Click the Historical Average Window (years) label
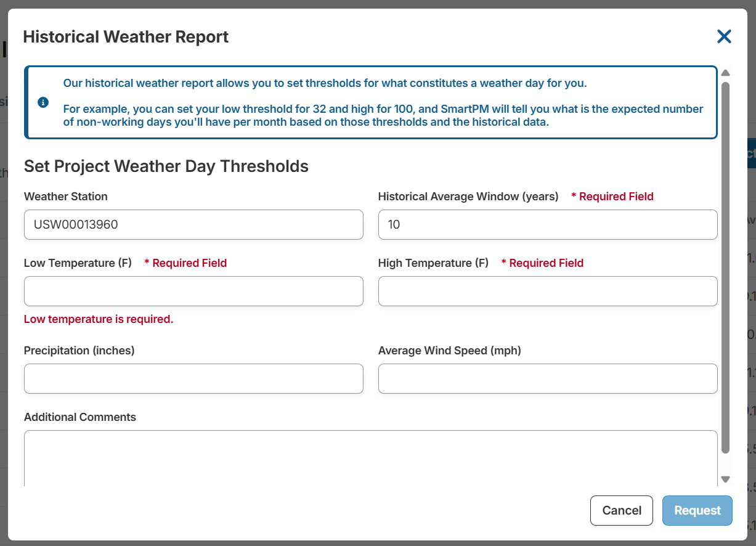 click(468, 197)
